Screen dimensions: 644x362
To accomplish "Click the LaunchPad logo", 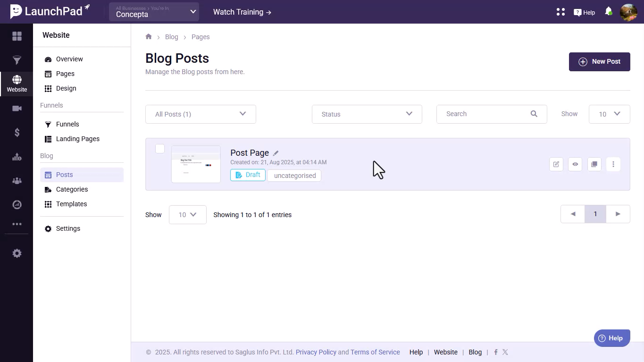I will pos(50,11).
